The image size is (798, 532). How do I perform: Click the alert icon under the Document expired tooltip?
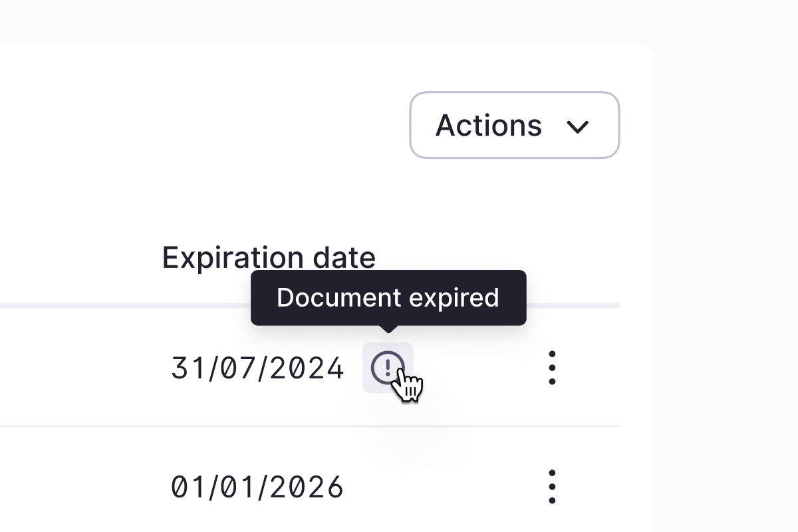pos(388,368)
